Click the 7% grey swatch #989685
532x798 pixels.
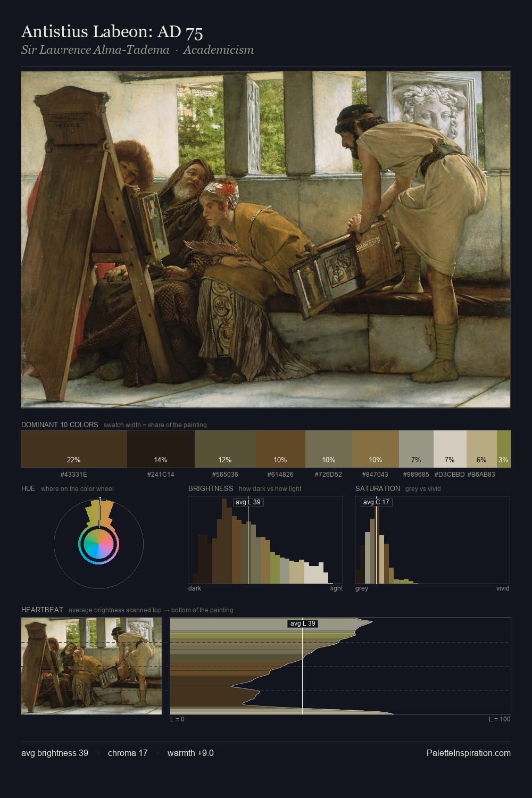click(x=416, y=449)
